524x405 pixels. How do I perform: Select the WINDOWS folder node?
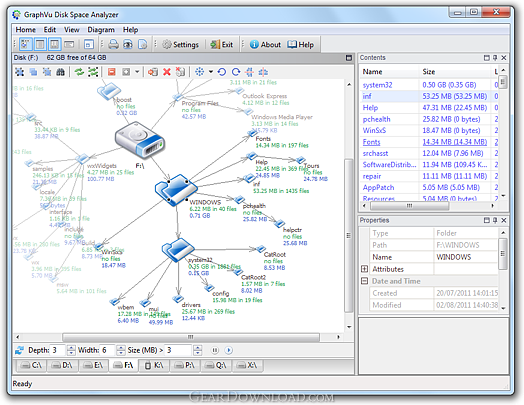click(175, 189)
